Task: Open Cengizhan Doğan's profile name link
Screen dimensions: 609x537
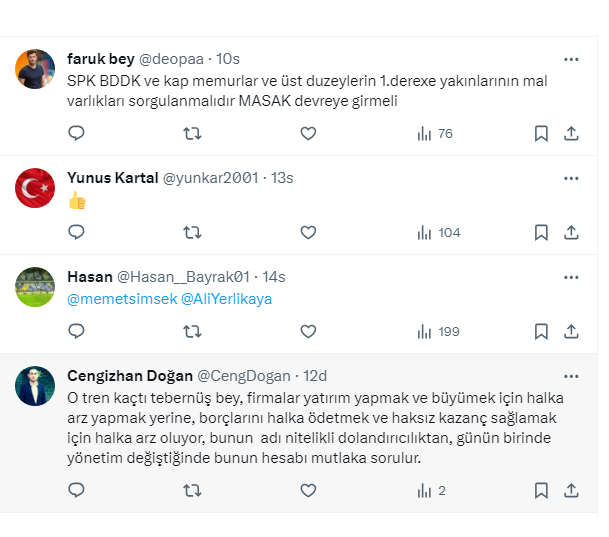Action: 128,376
